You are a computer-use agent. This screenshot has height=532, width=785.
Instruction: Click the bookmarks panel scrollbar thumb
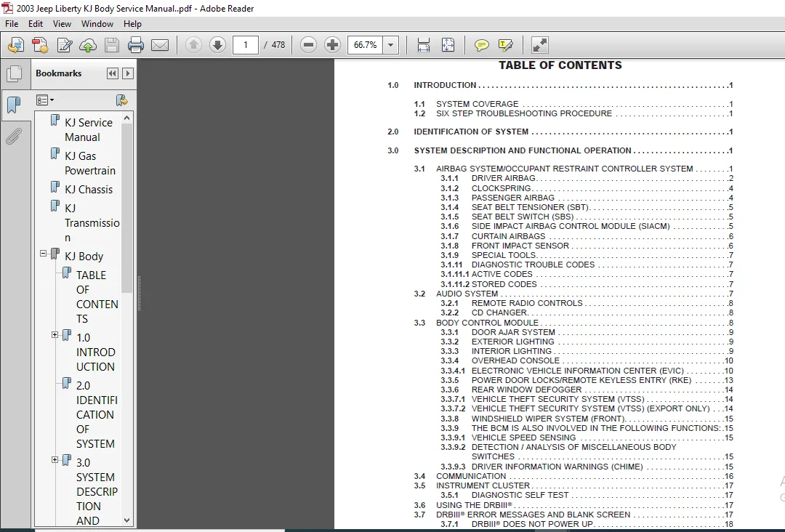(126, 208)
